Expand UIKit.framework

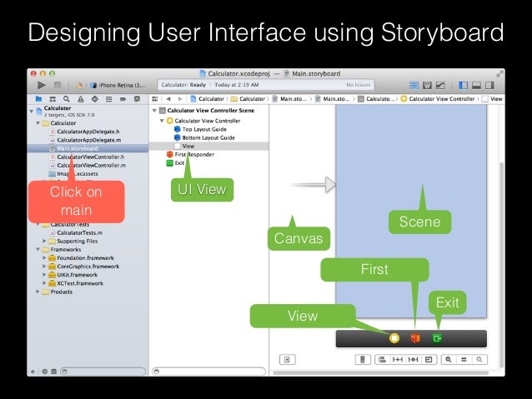[x=44, y=275]
